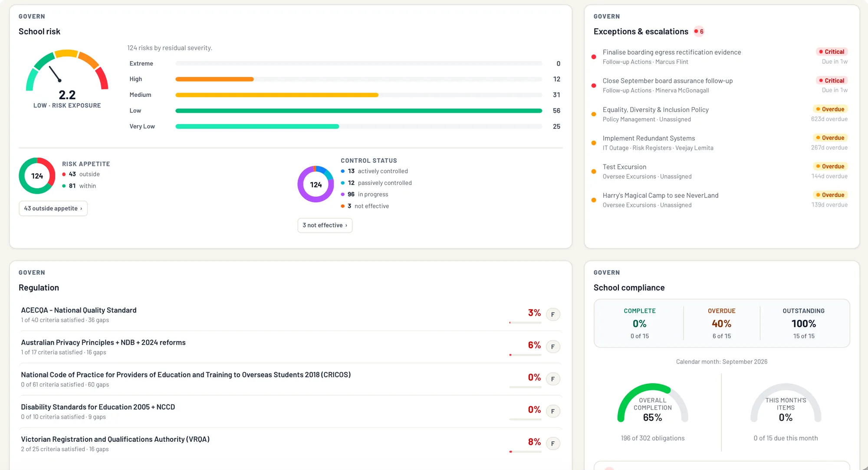868x470 pixels.
Task: Open the Test Excursion exception
Action: click(720, 171)
